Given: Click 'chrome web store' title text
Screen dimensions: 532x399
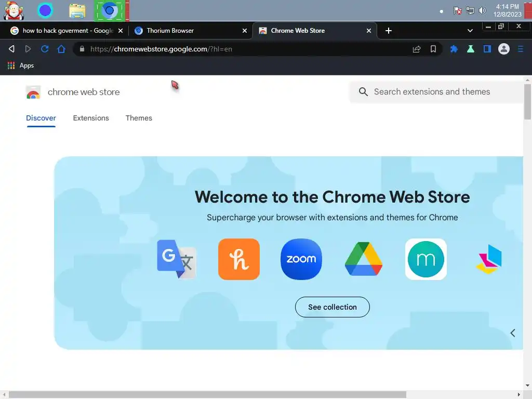Looking at the screenshot, I should tap(84, 92).
